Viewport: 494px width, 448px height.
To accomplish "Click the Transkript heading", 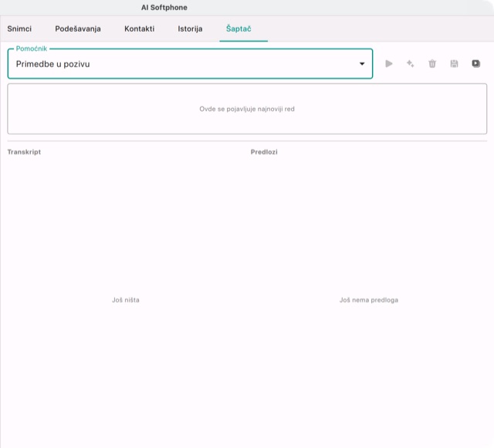I will coord(24,152).
